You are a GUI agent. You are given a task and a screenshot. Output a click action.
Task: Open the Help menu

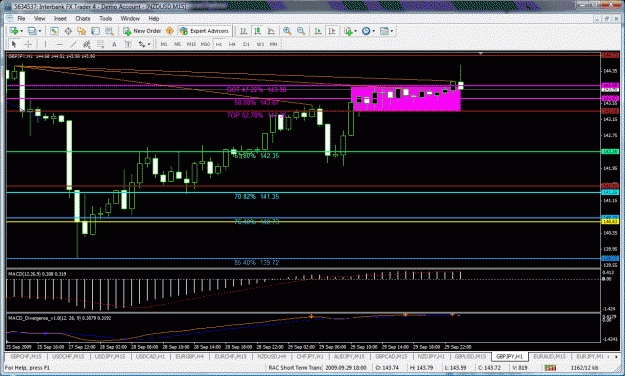154,18
